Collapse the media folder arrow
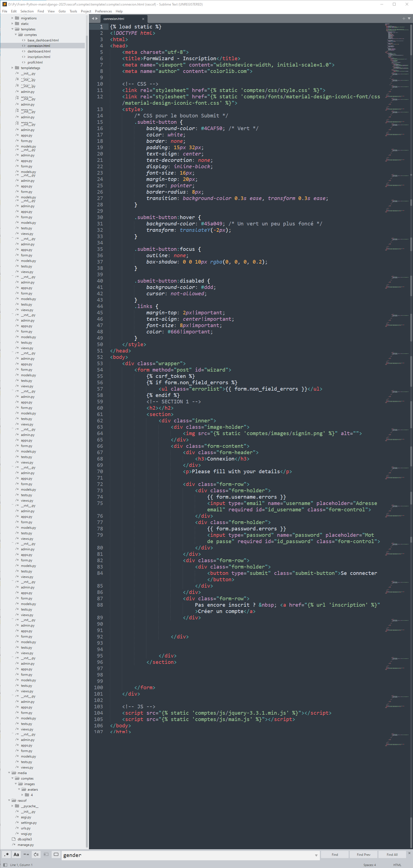Screen dimensions: 413x868 tap(9, 773)
